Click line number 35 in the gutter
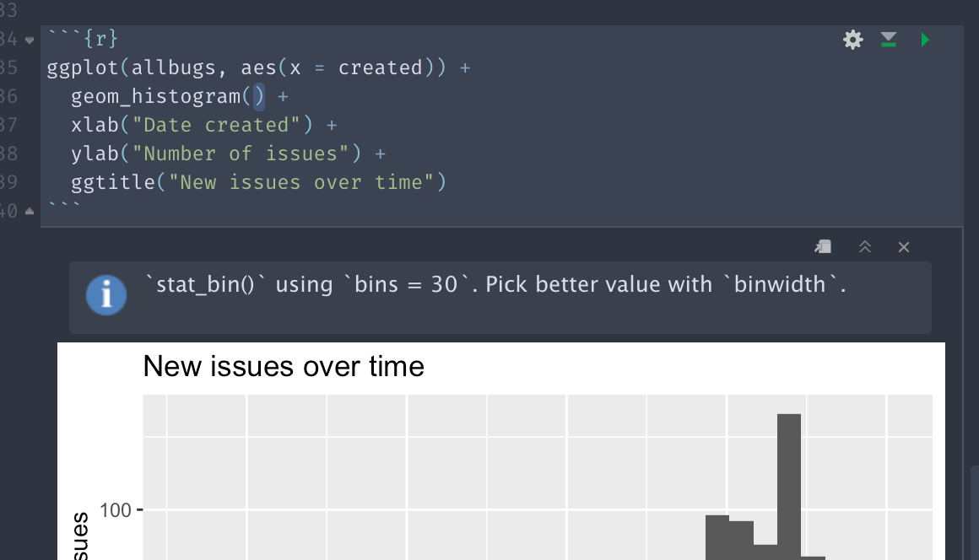This screenshot has width=979, height=560. 10,67
